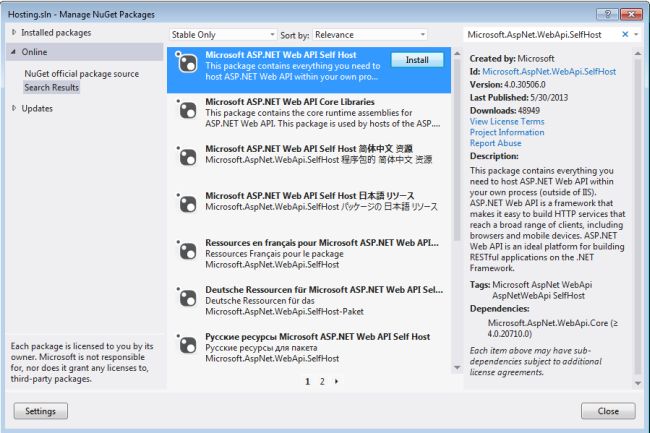
Task: Select NuGet official package source
Action: (x=82, y=74)
